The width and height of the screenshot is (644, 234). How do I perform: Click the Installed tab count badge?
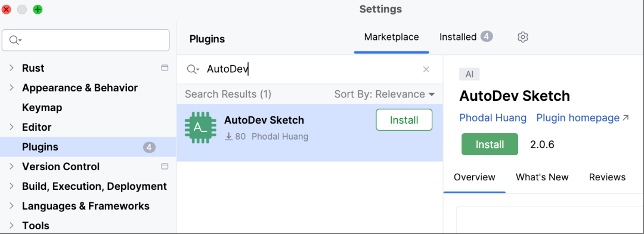[487, 36]
